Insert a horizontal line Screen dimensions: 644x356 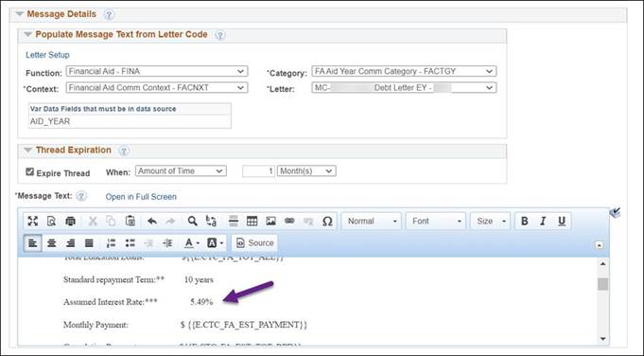point(234,222)
